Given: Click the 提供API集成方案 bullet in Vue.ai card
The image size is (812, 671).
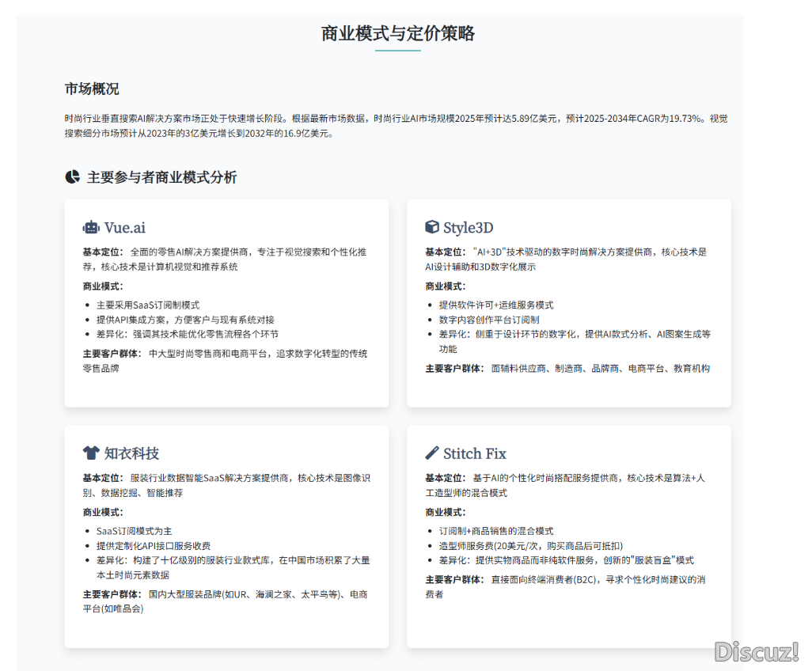Looking at the screenshot, I should coord(185,320).
